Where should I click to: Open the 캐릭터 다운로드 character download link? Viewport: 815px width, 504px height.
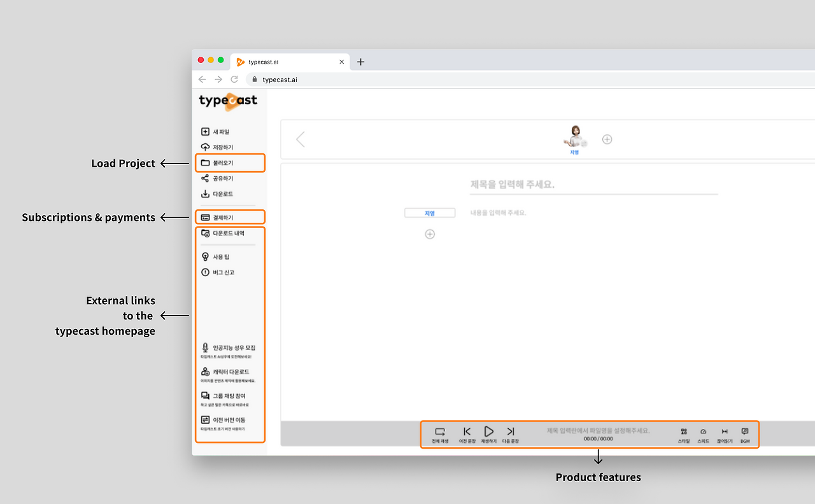point(229,374)
